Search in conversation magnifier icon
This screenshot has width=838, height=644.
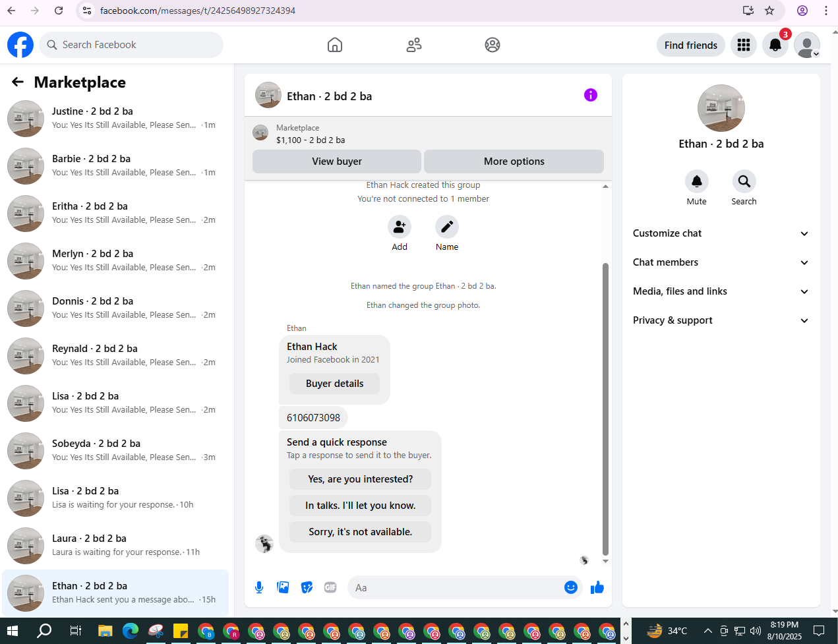point(744,181)
